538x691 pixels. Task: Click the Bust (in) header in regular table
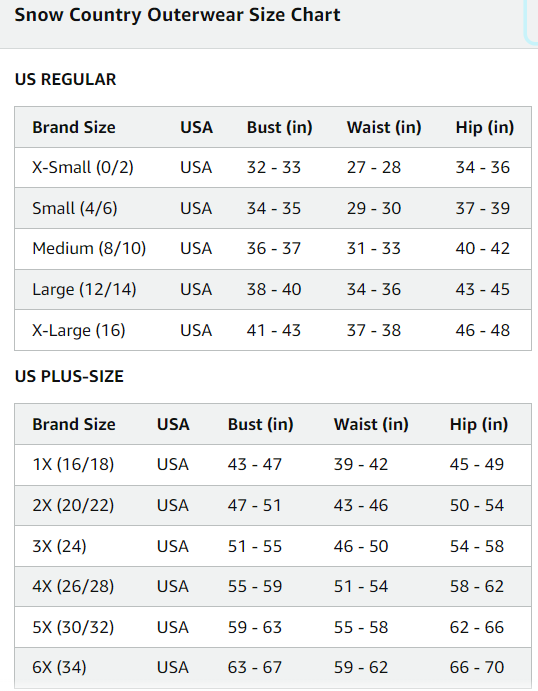279,127
